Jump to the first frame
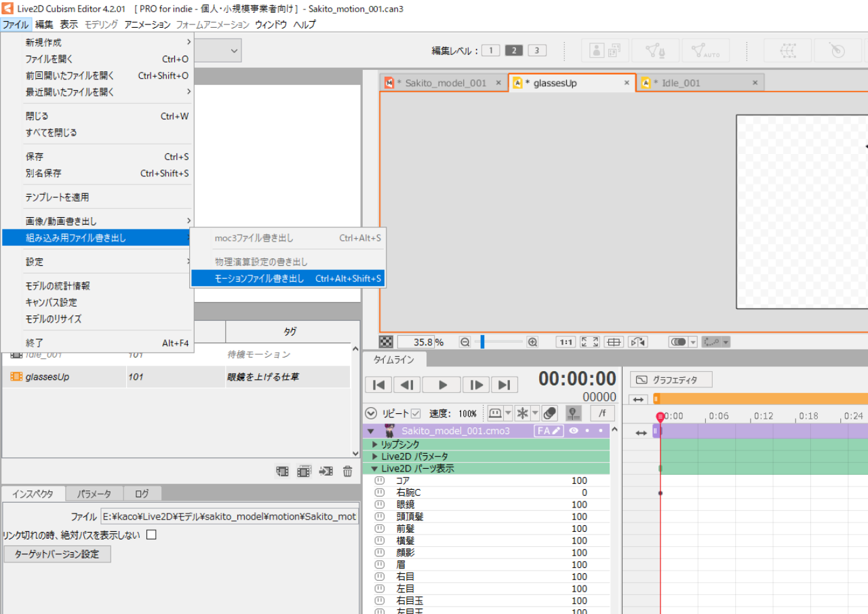This screenshot has height=614, width=868. tap(378, 385)
